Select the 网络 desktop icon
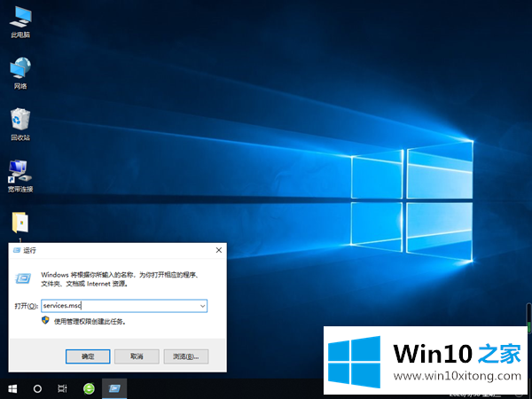This screenshot has height=399, width=532. [x=20, y=73]
